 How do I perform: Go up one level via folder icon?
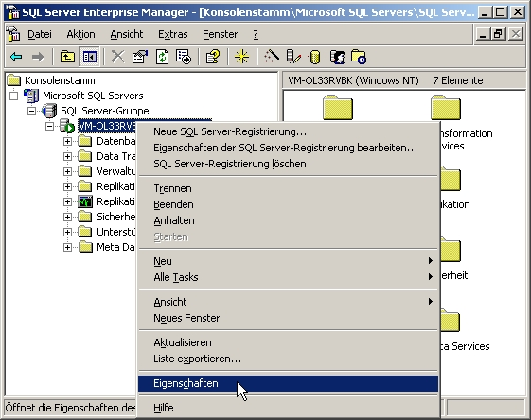coord(67,57)
